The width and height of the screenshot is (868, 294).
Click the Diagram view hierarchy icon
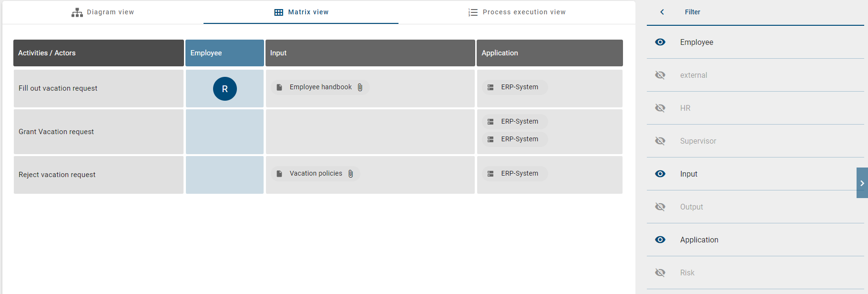coord(77,12)
